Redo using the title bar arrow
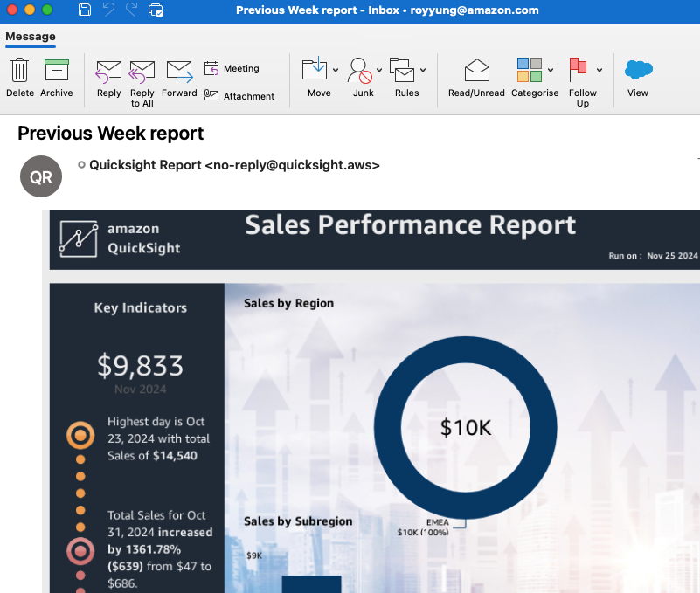 (x=131, y=10)
